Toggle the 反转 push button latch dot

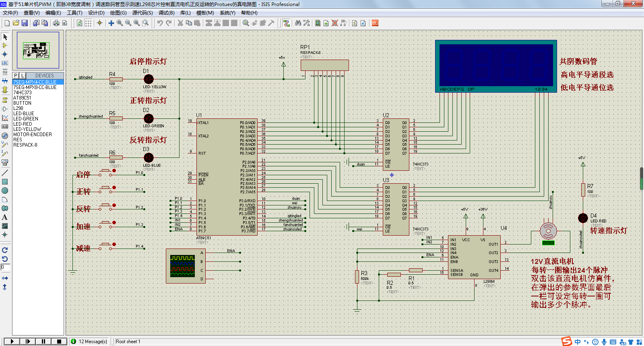[x=114, y=205]
